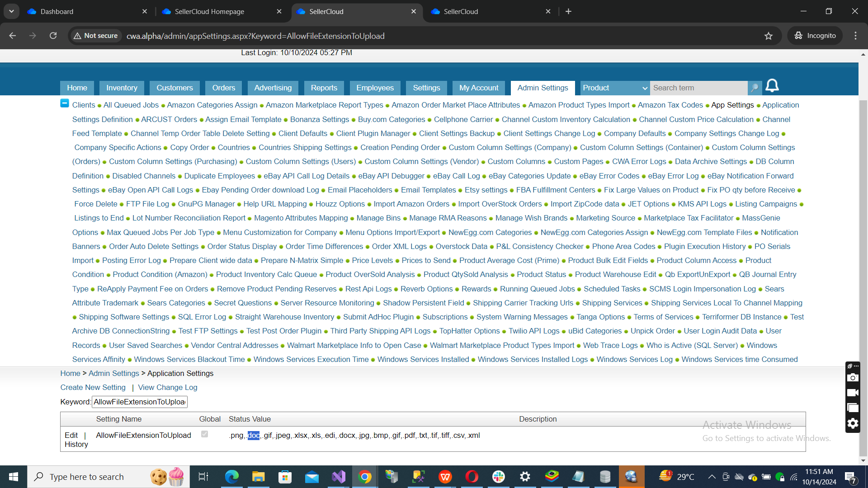The height and width of the screenshot is (488, 868).
Task: Click Create New Setting link
Action: pos(93,387)
